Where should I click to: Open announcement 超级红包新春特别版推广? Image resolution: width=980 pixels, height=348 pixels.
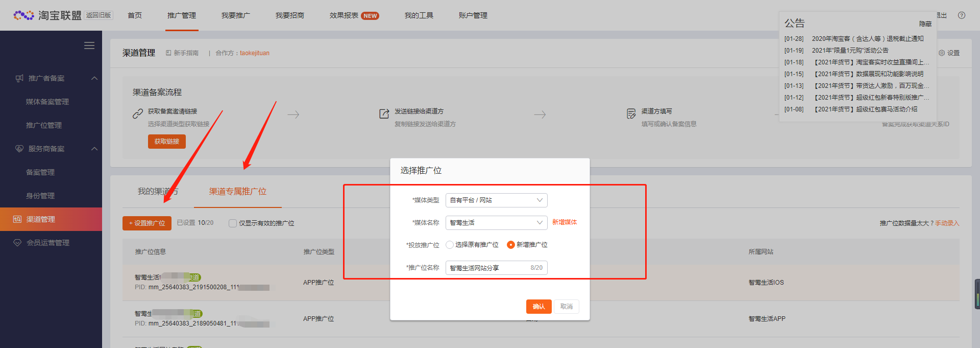(x=871, y=98)
